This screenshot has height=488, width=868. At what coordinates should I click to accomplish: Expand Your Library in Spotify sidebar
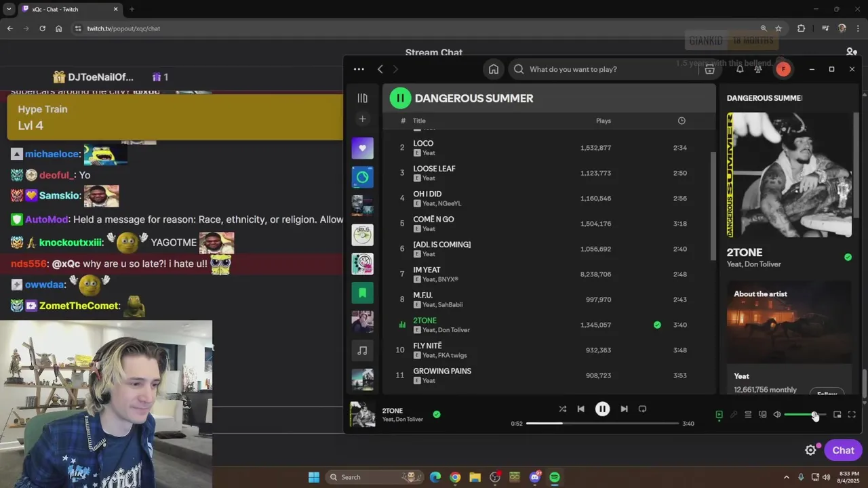(x=362, y=98)
